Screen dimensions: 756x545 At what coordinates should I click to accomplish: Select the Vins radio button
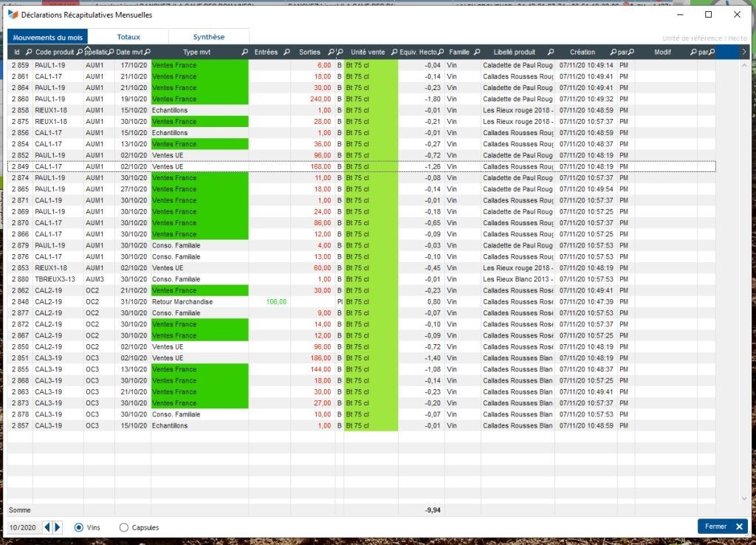[79, 527]
